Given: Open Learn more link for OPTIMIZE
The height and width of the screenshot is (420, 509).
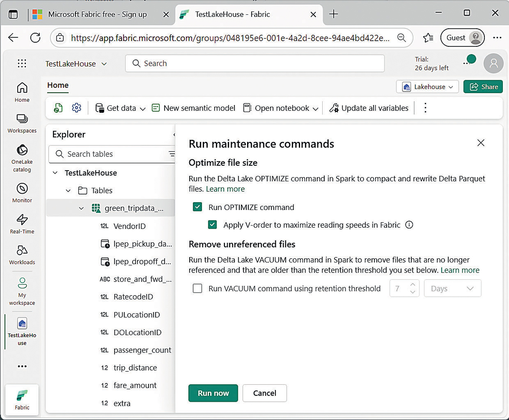Looking at the screenshot, I should point(225,189).
